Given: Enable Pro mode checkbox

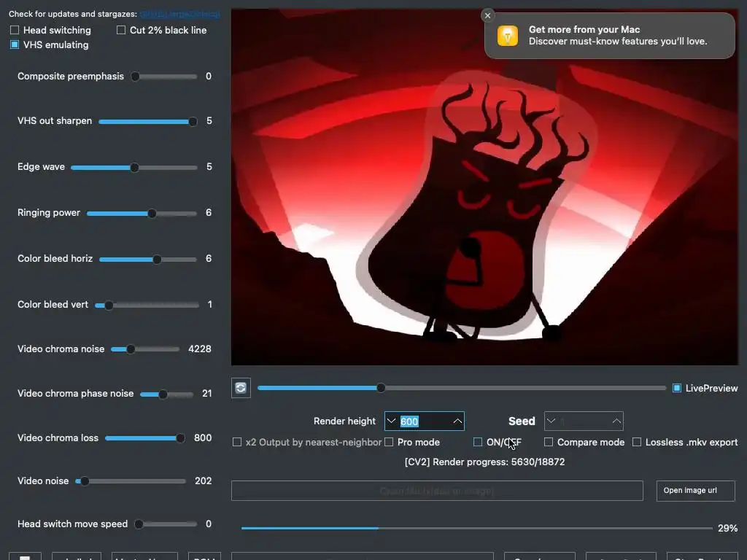Looking at the screenshot, I should click(x=389, y=443).
